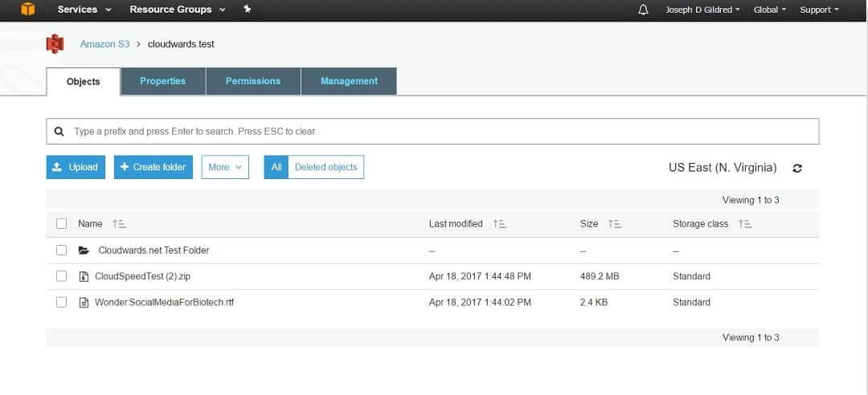
Task: Tick the checkbox for Wonder.SocialMediaForBiotech.rtf
Action: point(61,302)
